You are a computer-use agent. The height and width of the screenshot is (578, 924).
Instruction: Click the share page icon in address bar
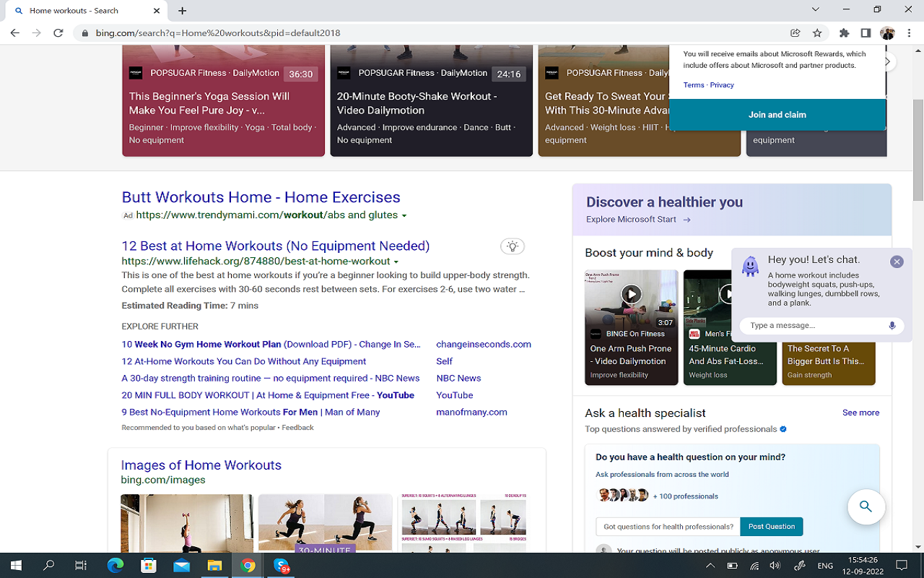click(795, 33)
